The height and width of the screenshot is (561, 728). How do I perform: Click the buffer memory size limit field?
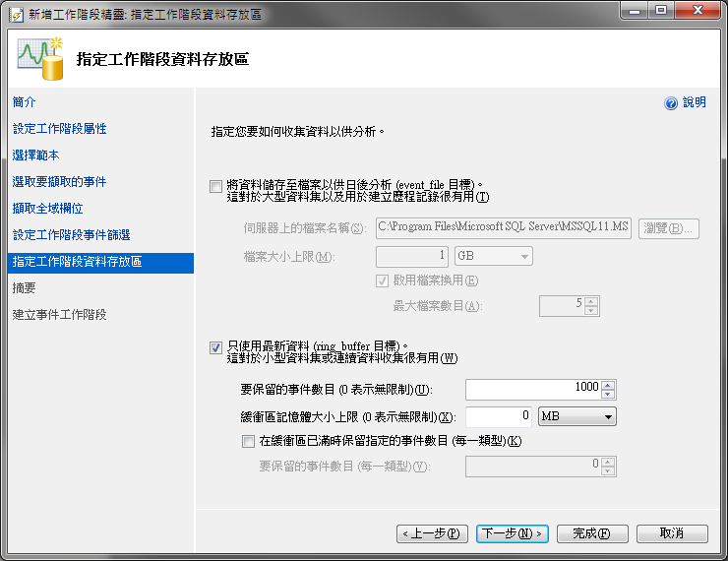click(499, 416)
